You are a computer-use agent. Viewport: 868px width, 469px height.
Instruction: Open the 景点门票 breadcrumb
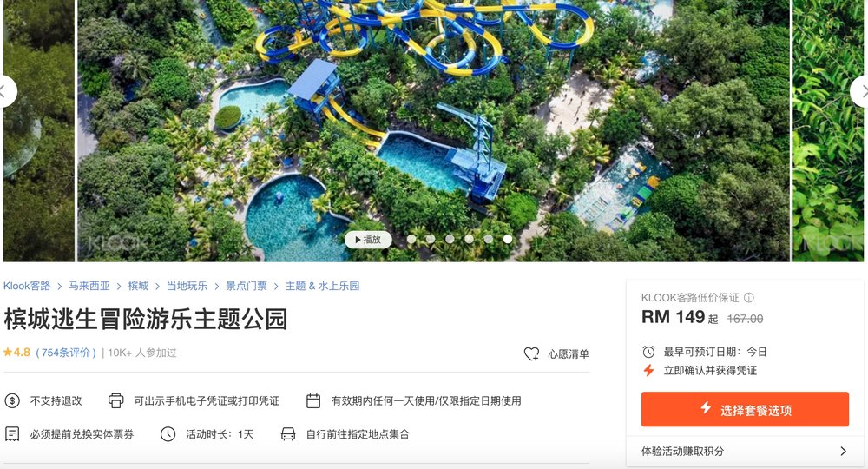[247, 286]
